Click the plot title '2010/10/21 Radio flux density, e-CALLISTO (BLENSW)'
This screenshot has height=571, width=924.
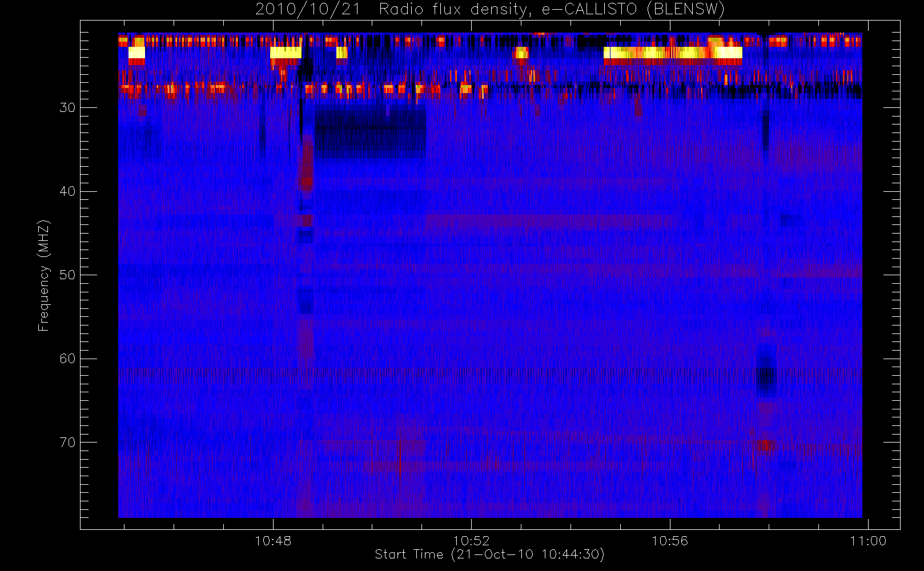490,10
